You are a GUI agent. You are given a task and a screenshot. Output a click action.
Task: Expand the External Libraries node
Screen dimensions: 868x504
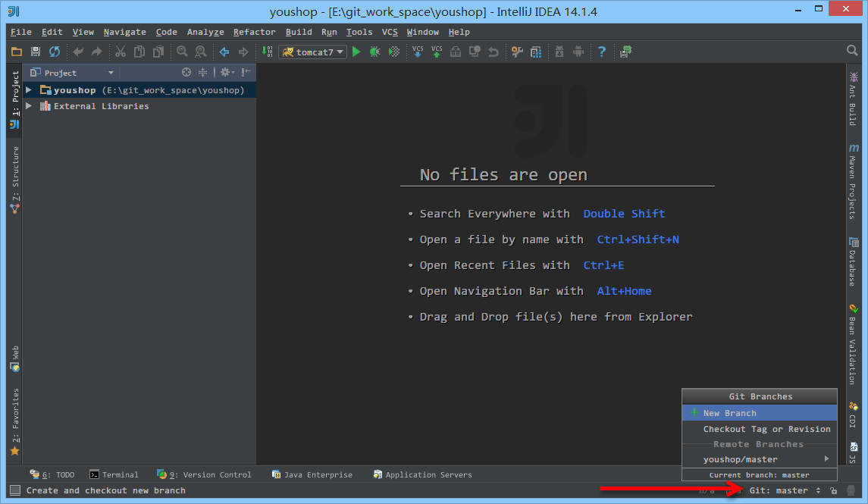29,106
